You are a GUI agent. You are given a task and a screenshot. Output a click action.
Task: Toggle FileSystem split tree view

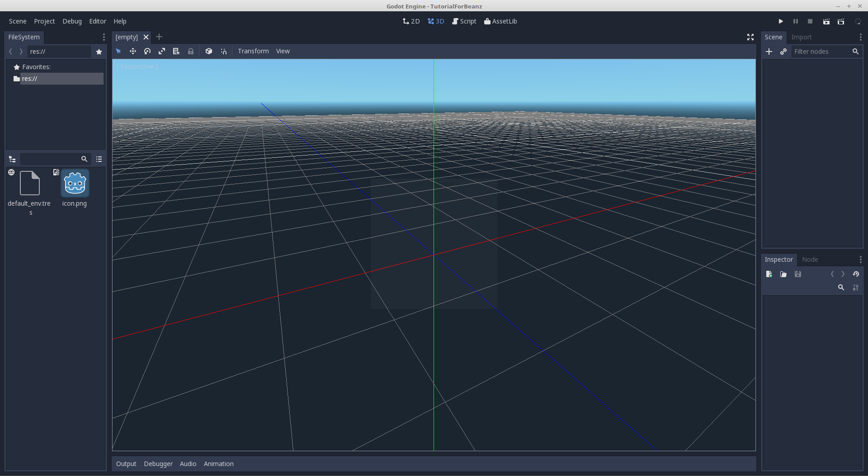point(12,159)
